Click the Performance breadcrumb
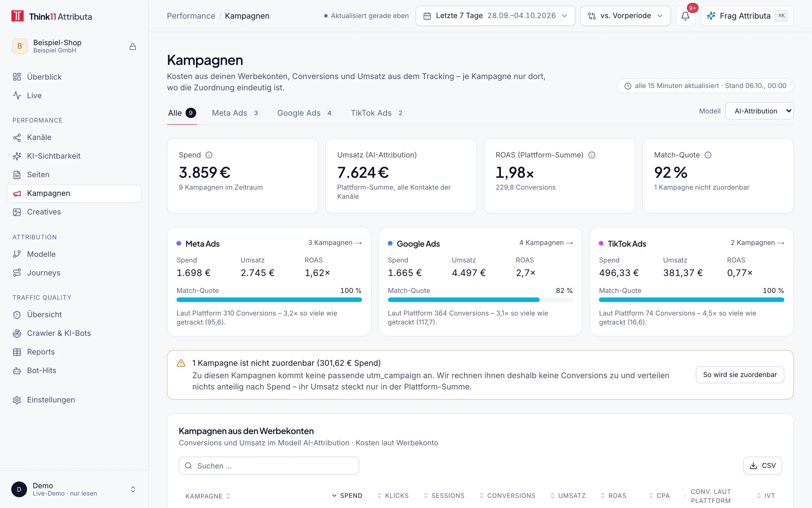Viewport: 812px width, 508px height. tap(191, 16)
